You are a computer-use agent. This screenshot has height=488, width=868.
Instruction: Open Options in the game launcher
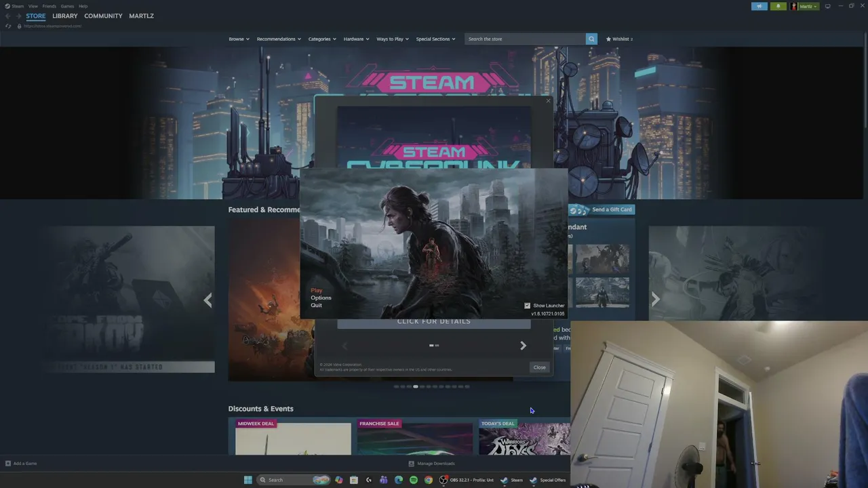[321, 298]
